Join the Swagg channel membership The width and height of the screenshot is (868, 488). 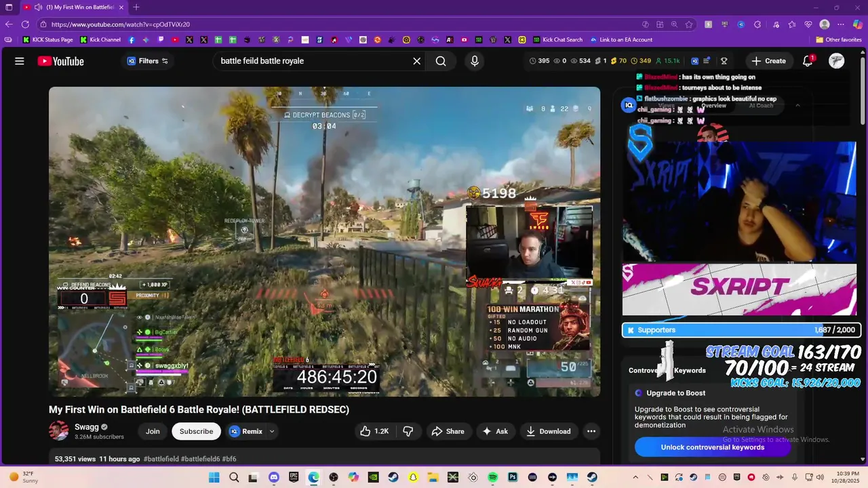coord(153,431)
